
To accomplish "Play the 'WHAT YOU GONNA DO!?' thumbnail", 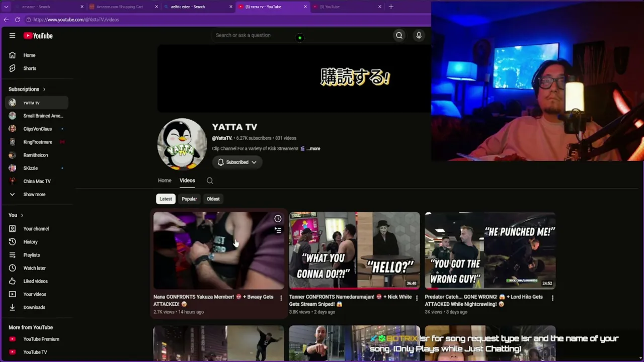I will (x=355, y=251).
